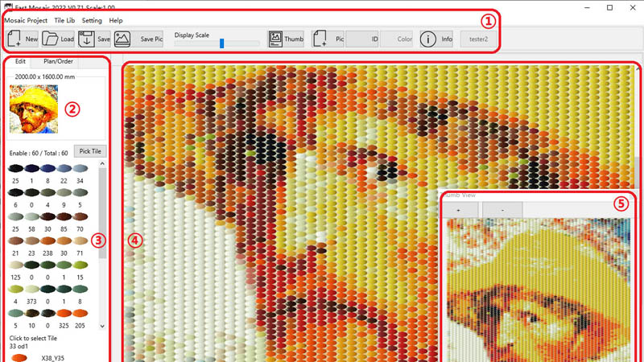The image size is (644, 362).
Task: Select the cream tile with count 125
Action: click(x=15, y=265)
